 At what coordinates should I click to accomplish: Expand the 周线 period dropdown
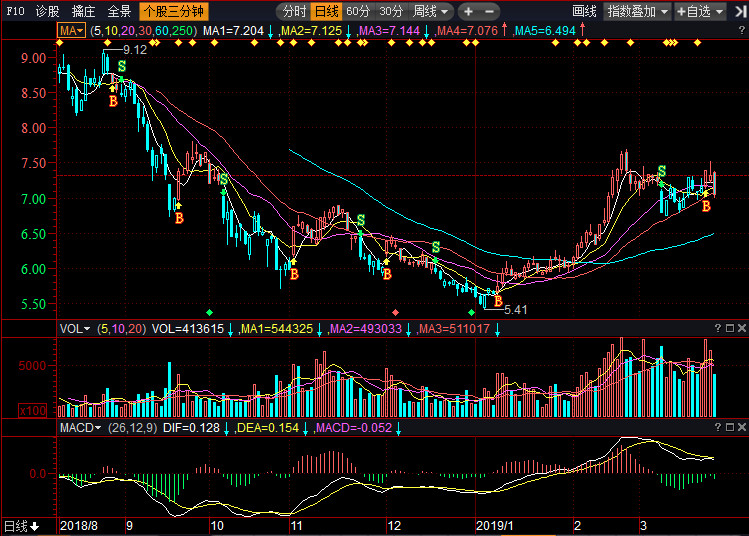(431, 12)
